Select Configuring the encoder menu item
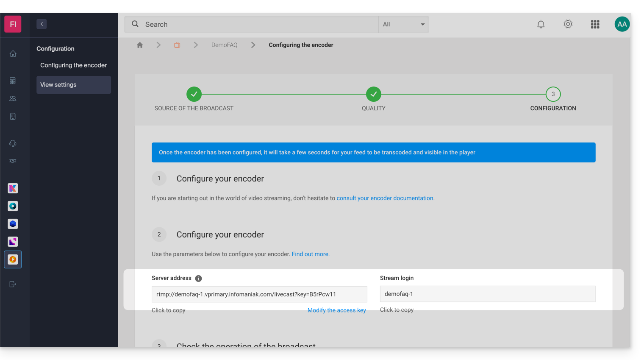 pos(73,65)
